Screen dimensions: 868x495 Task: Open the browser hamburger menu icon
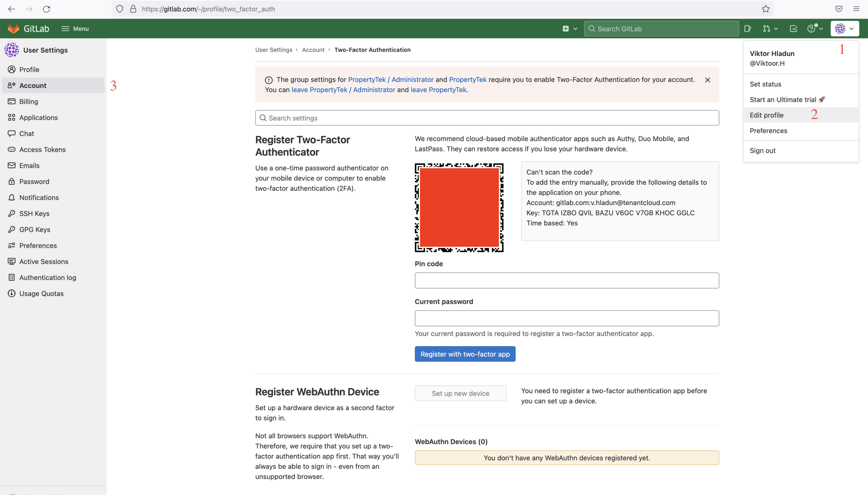pyautogui.click(x=856, y=9)
